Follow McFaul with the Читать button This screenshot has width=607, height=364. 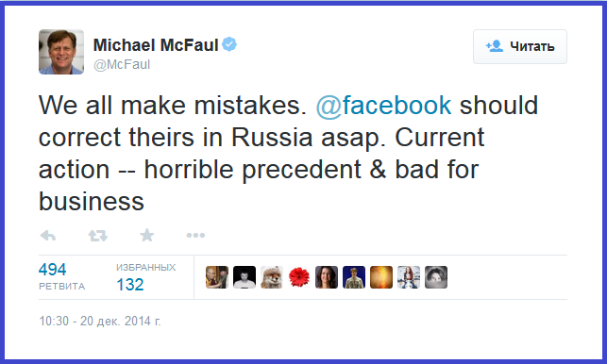coord(520,46)
